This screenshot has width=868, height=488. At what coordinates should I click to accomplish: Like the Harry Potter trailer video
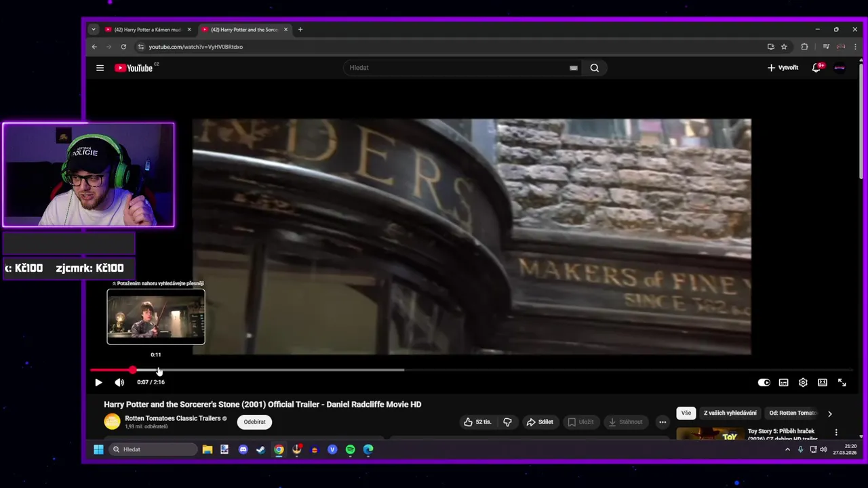pyautogui.click(x=477, y=422)
